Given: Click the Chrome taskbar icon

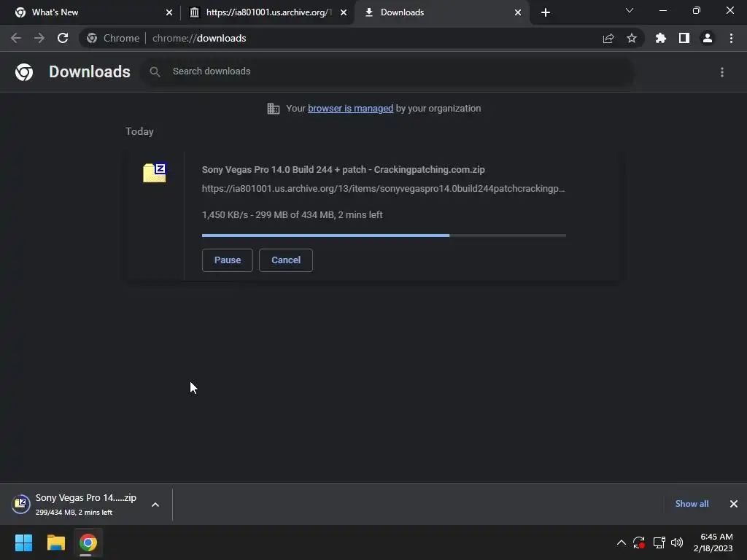Looking at the screenshot, I should pos(88,542).
